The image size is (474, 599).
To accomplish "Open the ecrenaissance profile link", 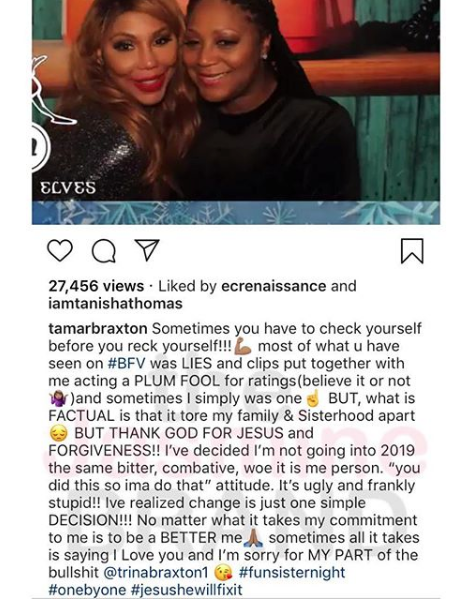I will pos(274,286).
